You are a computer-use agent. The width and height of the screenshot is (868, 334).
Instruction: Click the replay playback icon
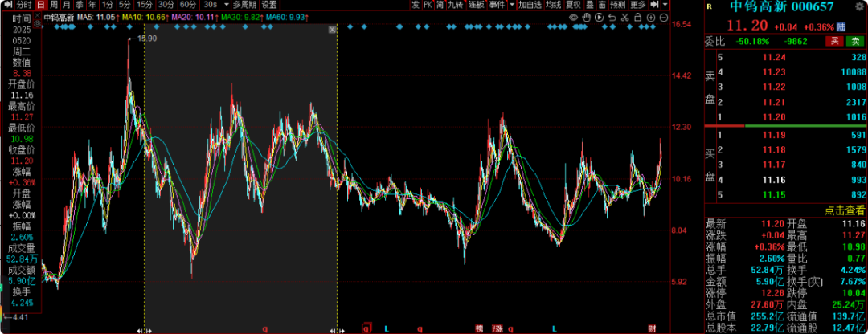[599, 18]
